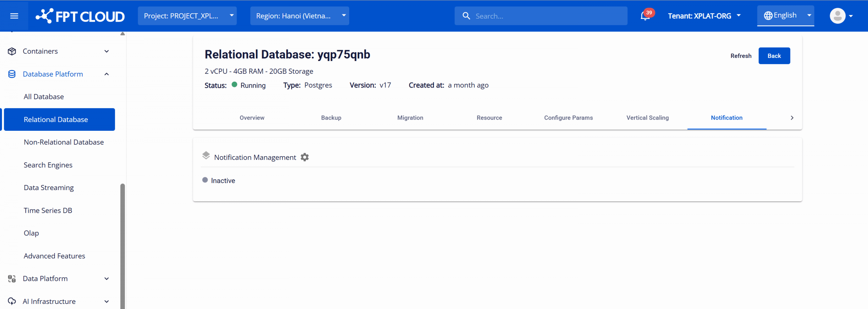This screenshot has width=868, height=309.
Task: Open the Vertical Scaling tab
Action: [647, 118]
